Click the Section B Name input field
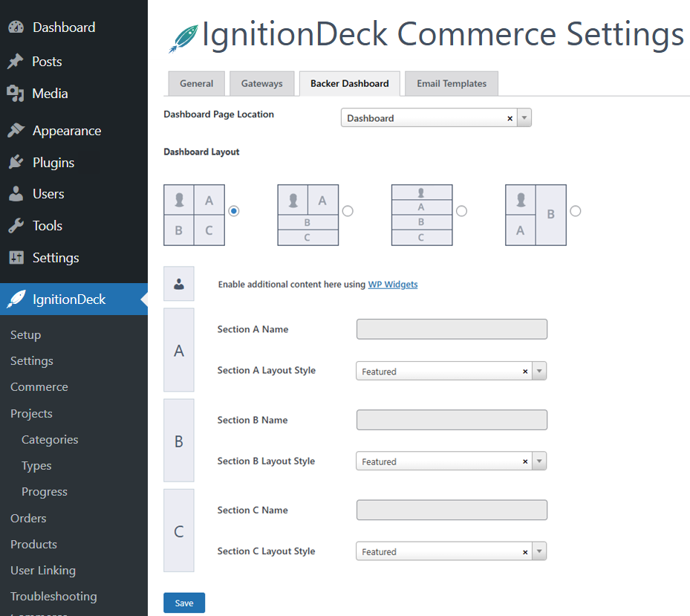This screenshot has width=690, height=616. 452,420
